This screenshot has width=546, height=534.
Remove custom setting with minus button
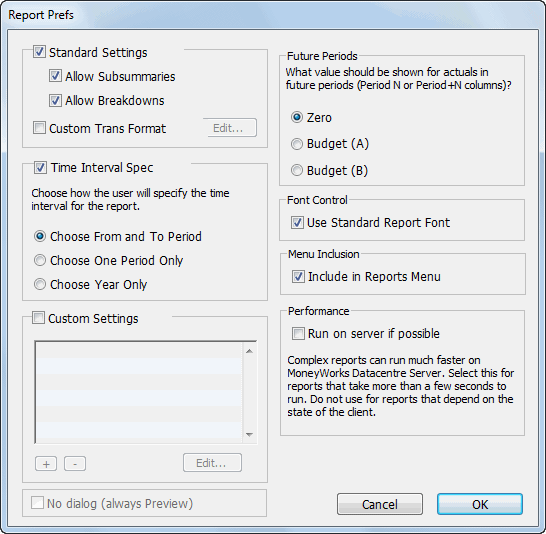[75, 463]
